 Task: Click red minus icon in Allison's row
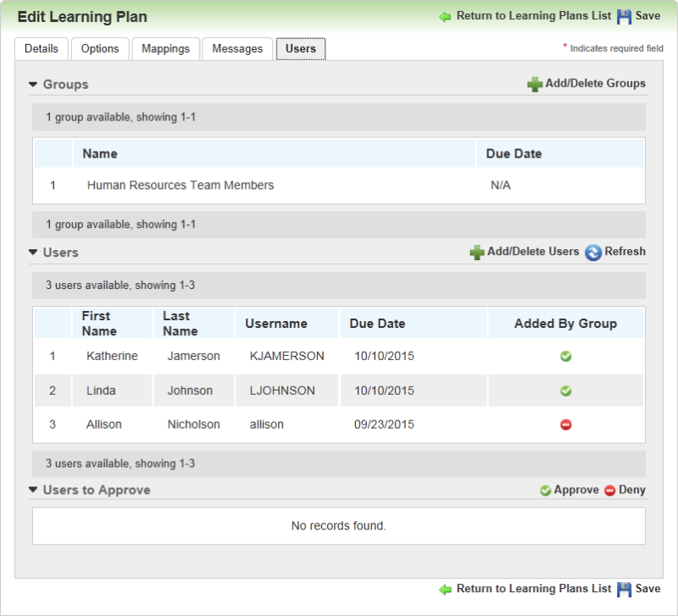565,425
